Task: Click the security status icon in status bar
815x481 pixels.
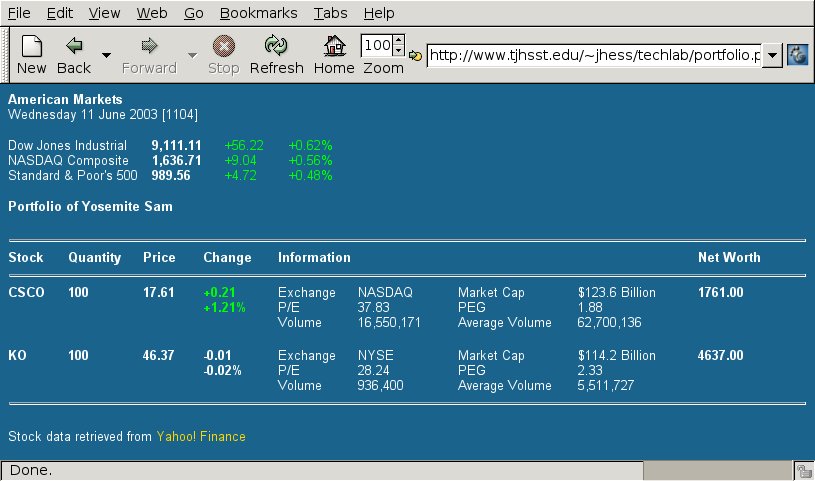Action: pos(804,471)
